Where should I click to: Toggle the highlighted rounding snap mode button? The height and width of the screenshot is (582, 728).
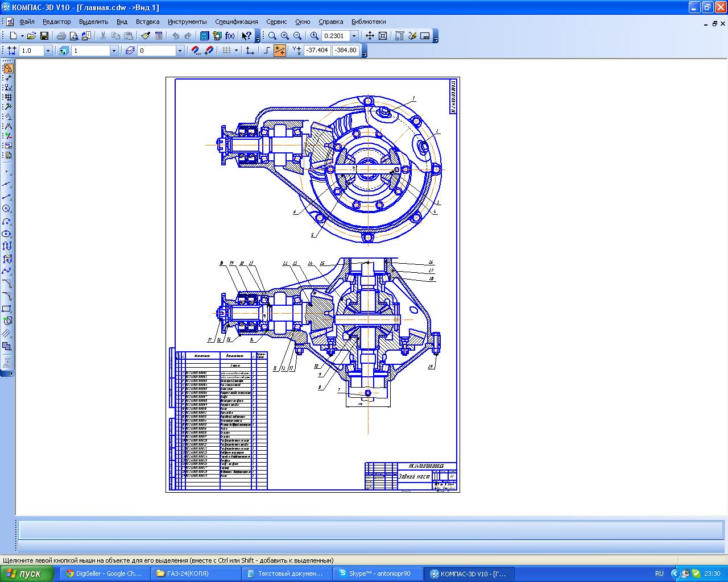click(280, 51)
